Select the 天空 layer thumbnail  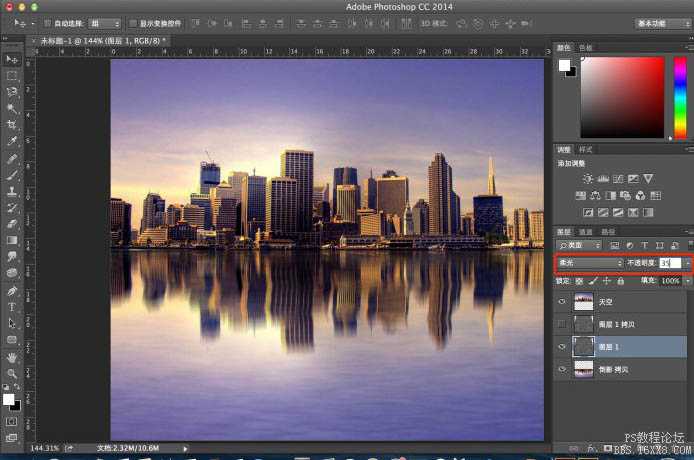pyautogui.click(x=583, y=302)
